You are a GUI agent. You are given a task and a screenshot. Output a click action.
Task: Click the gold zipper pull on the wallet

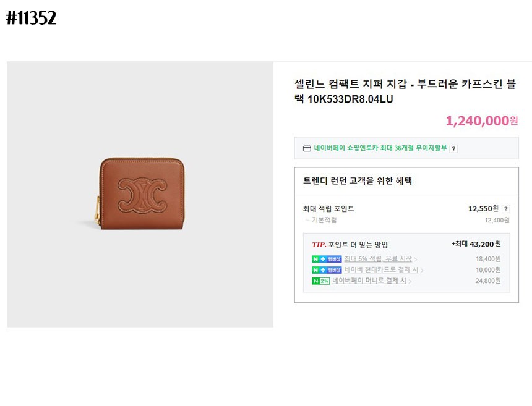[98, 210]
